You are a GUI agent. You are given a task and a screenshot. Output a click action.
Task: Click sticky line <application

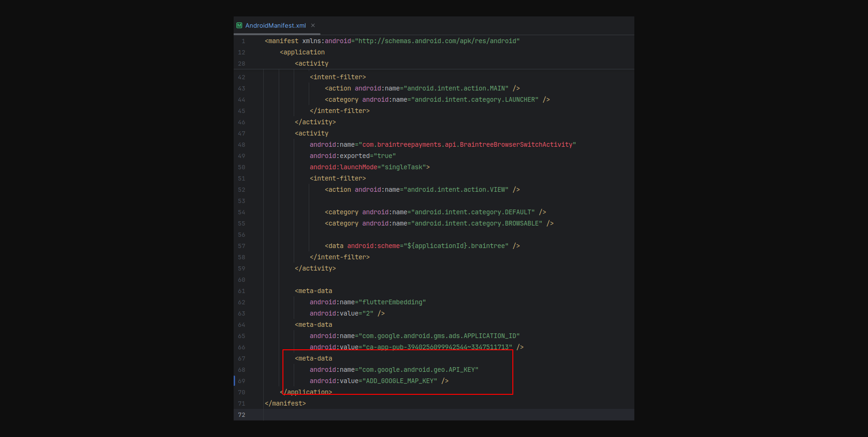(302, 53)
